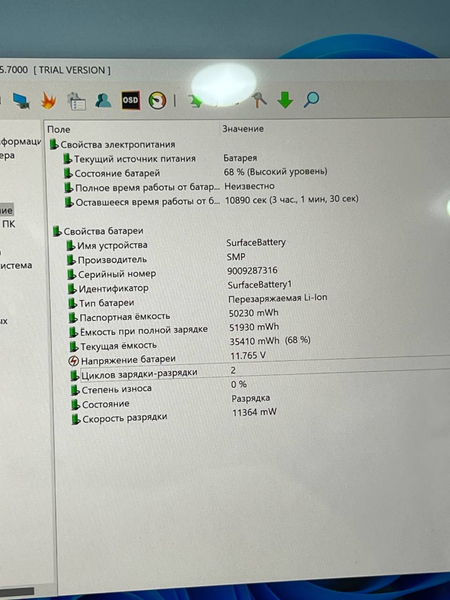This screenshot has height=600, width=450.
Task: Open the report wizard icon
Action: tap(77, 101)
